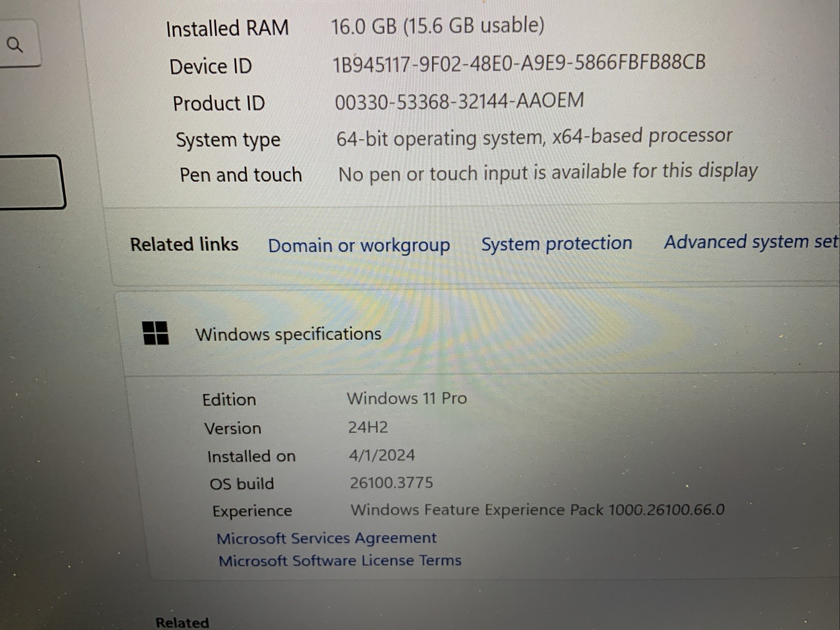Viewport: 840px width, 630px height.
Task: Click the Experience label
Action: [x=252, y=511]
